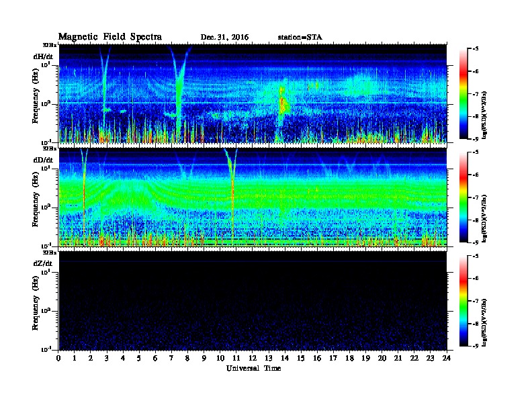Click the log PSD label beside dZ/dt color bar

click(x=485, y=322)
